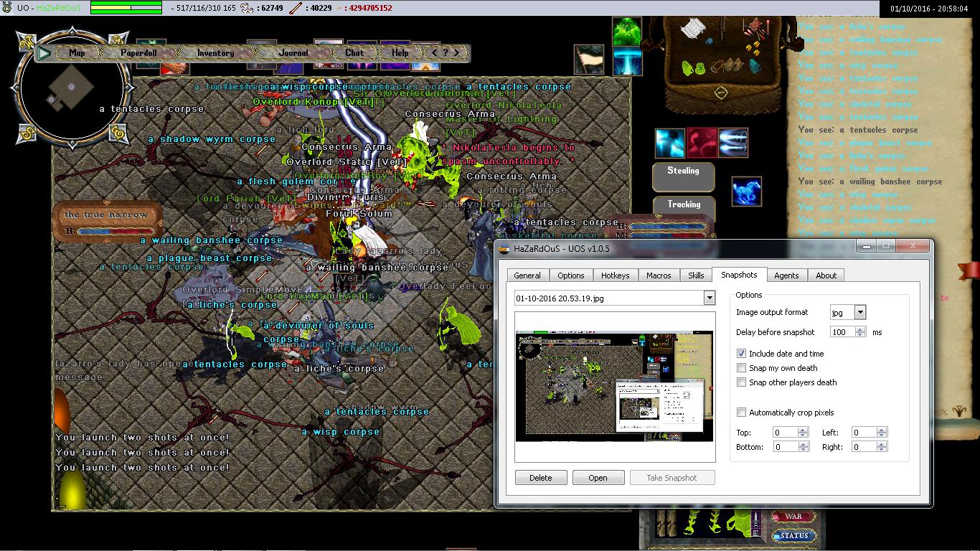This screenshot has height=551, width=980.
Task: Switch to the Skills tab
Action: click(x=696, y=275)
